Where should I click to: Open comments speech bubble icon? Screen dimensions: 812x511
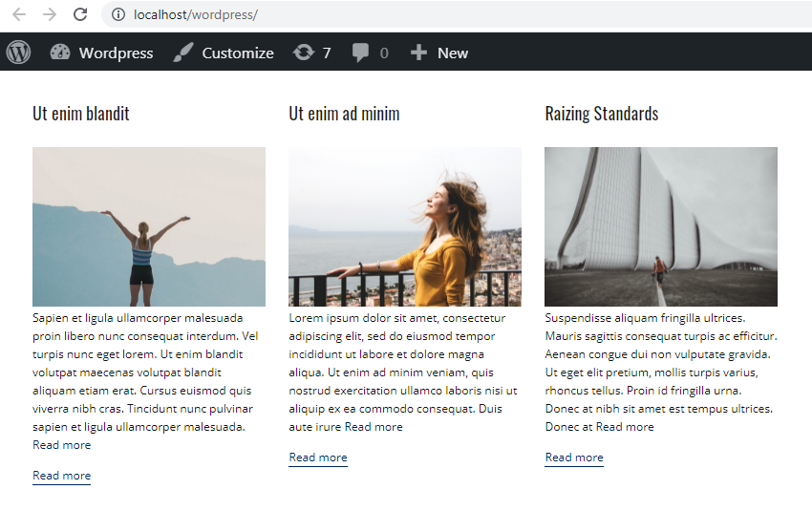[360, 53]
